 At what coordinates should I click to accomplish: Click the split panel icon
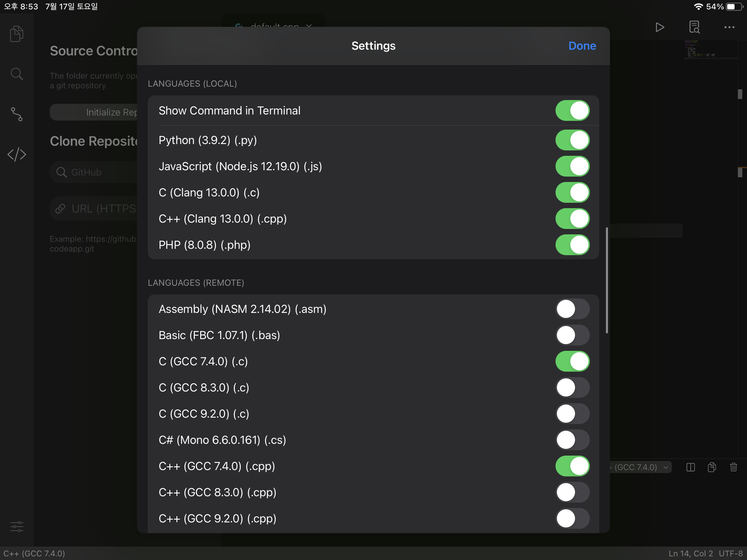tap(691, 467)
